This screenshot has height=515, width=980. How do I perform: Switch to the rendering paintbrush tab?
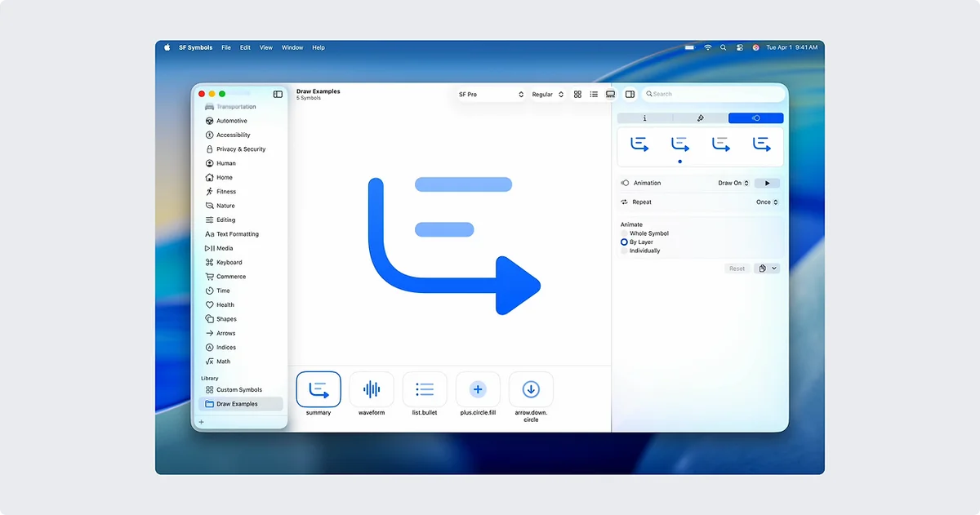click(700, 118)
